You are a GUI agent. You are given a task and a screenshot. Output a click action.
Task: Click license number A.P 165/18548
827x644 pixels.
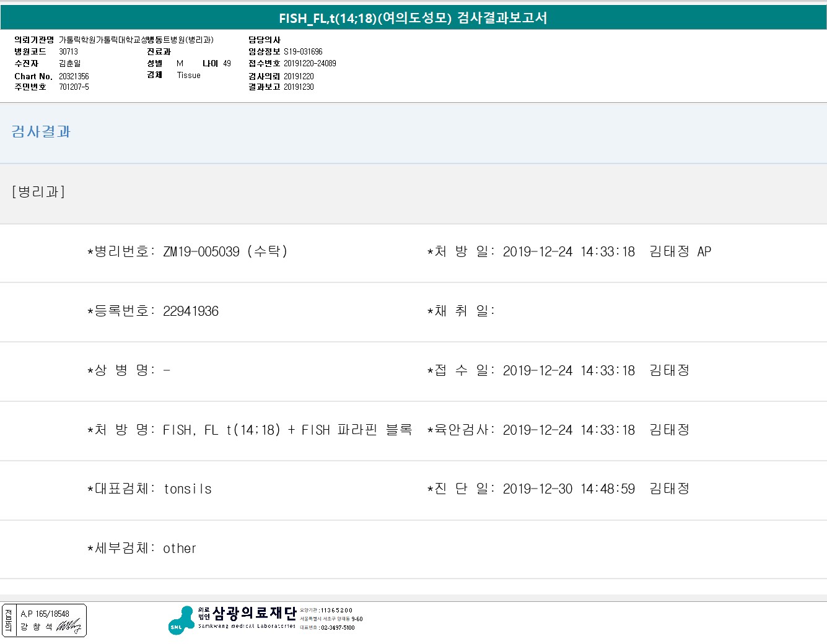[45, 614]
